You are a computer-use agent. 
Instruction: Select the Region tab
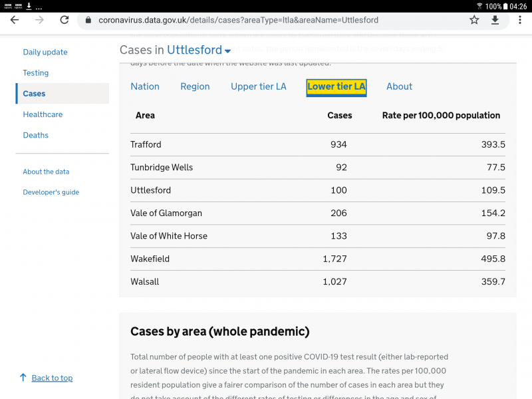pyautogui.click(x=195, y=86)
